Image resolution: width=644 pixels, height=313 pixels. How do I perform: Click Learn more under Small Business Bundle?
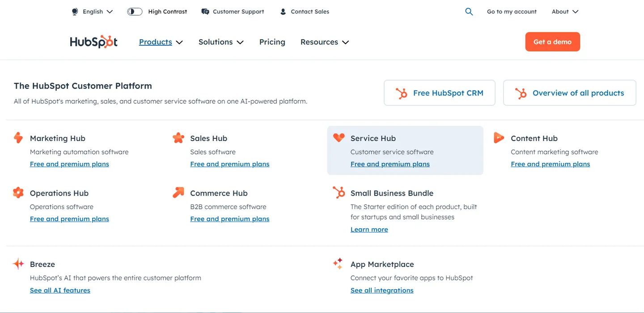click(369, 229)
